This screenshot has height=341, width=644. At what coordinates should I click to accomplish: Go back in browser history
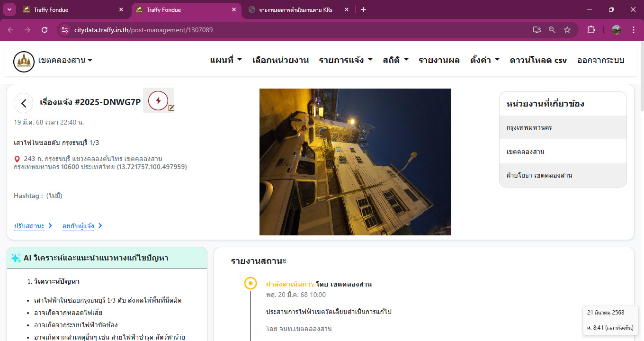[10, 30]
